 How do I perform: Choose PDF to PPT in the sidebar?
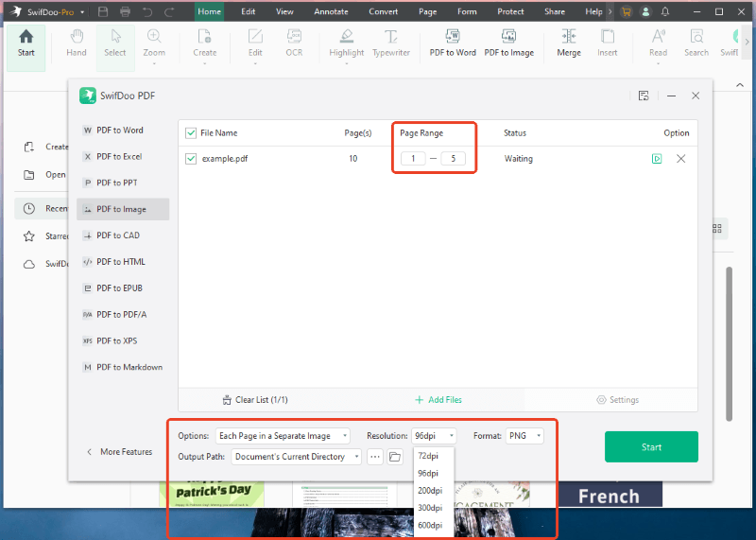tap(123, 183)
